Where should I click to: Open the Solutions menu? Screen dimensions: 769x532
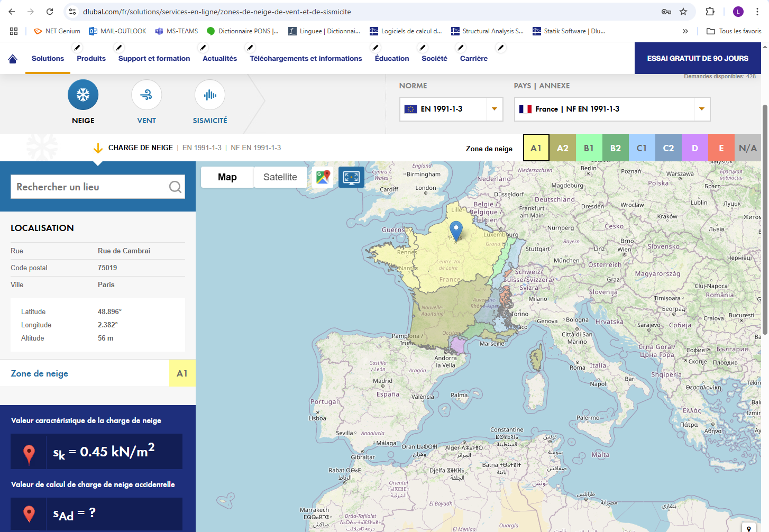48,59
